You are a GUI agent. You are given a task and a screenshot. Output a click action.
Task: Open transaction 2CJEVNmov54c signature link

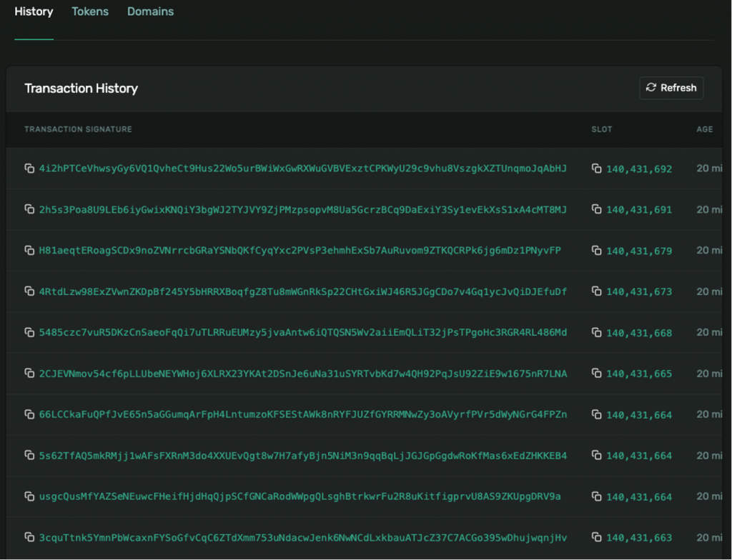click(302, 374)
